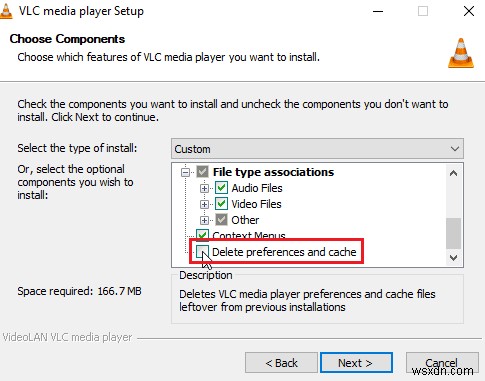
Task: Select the Video Files tree item label
Action: point(256,204)
